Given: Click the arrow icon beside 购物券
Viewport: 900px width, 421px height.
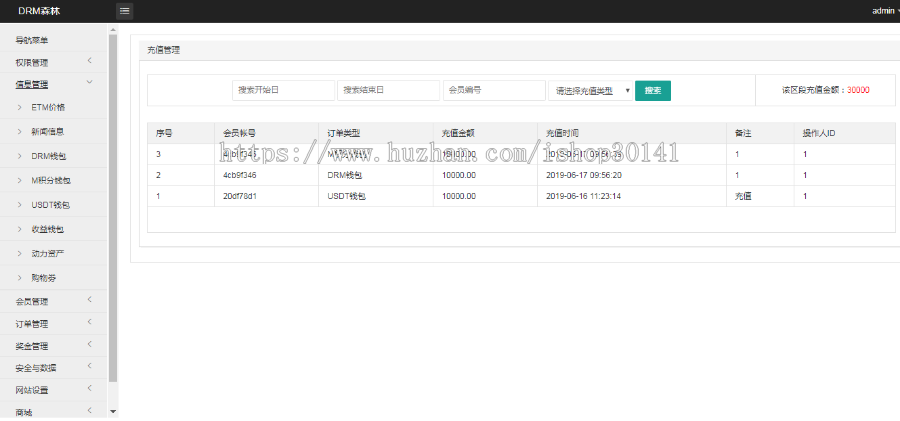Looking at the screenshot, I should 20,278.
